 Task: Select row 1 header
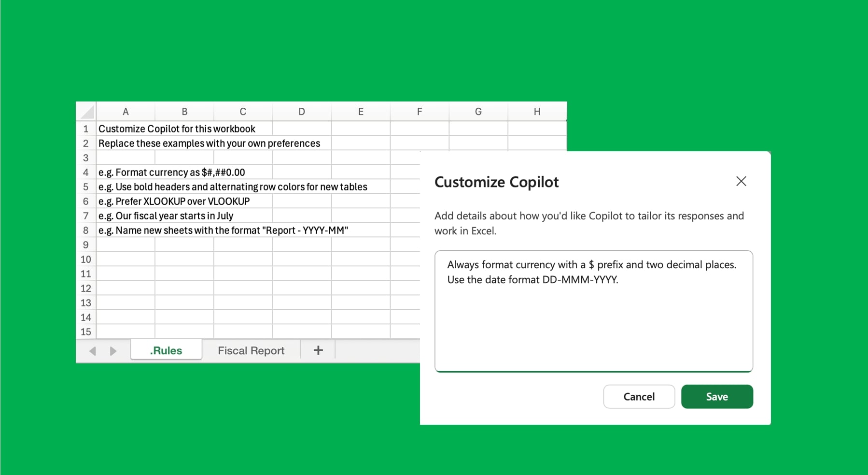(x=86, y=129)
